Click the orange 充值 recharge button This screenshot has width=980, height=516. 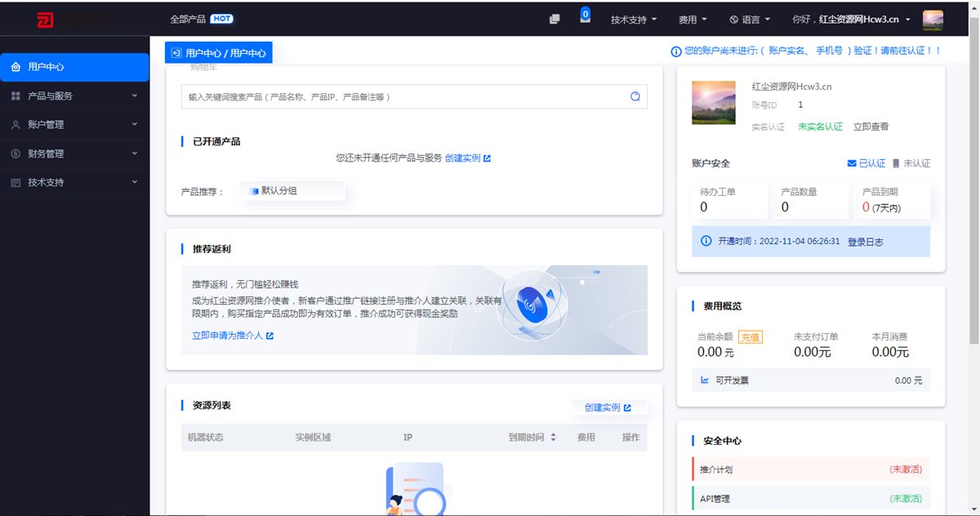(x=750, y=336)
